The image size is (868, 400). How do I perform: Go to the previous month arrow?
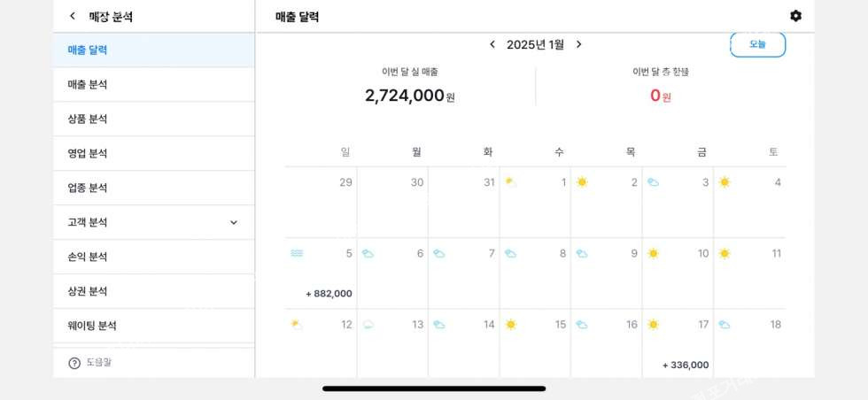pyautogui.click(x=492, y=44)
